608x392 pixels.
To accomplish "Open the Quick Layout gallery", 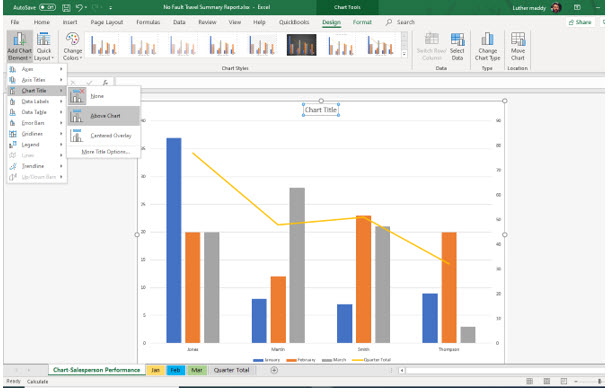I will [x=43, y=47].
